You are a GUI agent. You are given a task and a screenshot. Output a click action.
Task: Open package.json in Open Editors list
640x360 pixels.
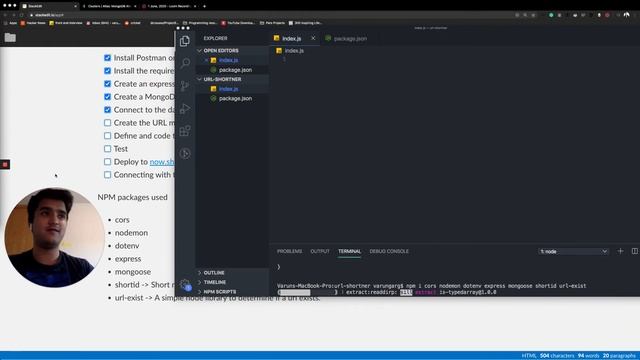coord(235,70)
